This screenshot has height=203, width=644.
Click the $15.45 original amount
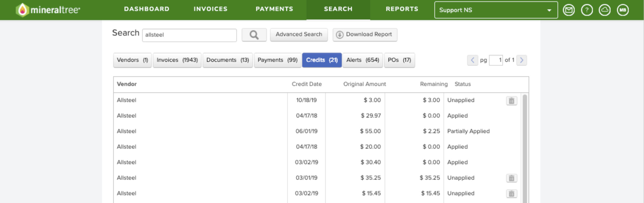coord(371,193)
